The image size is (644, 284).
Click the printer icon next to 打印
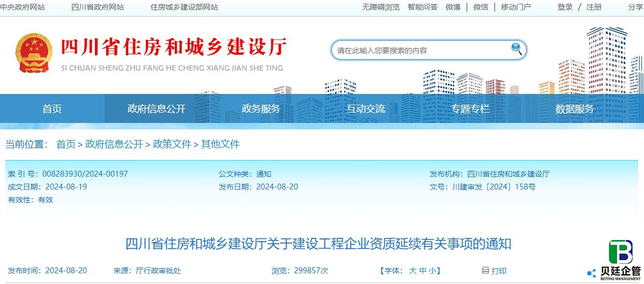485,271
